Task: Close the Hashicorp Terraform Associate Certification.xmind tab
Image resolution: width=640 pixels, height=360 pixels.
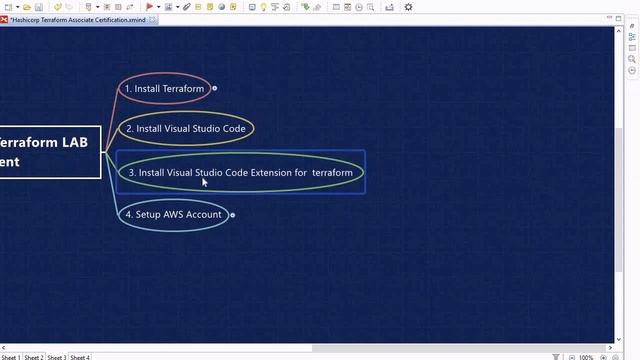Action: point(152,20)
